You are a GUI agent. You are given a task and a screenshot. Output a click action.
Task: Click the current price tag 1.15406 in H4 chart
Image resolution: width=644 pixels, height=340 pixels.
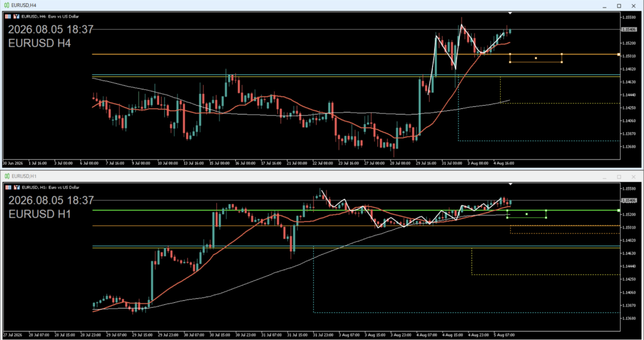coord(629,30)
